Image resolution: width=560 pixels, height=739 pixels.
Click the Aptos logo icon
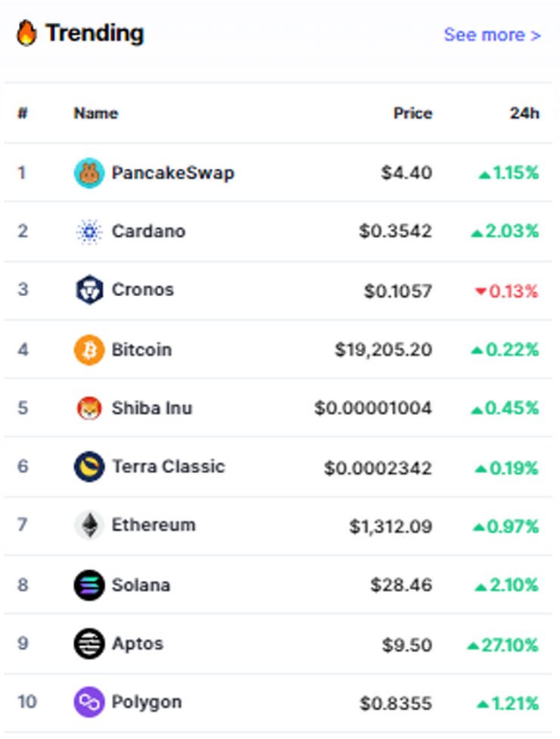(89, 644)
